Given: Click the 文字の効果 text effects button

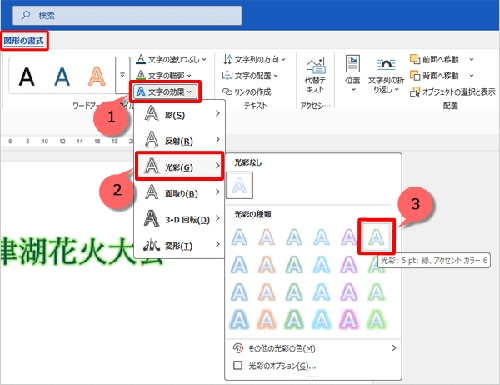Looking at the screenshot, I should [166, 92].
